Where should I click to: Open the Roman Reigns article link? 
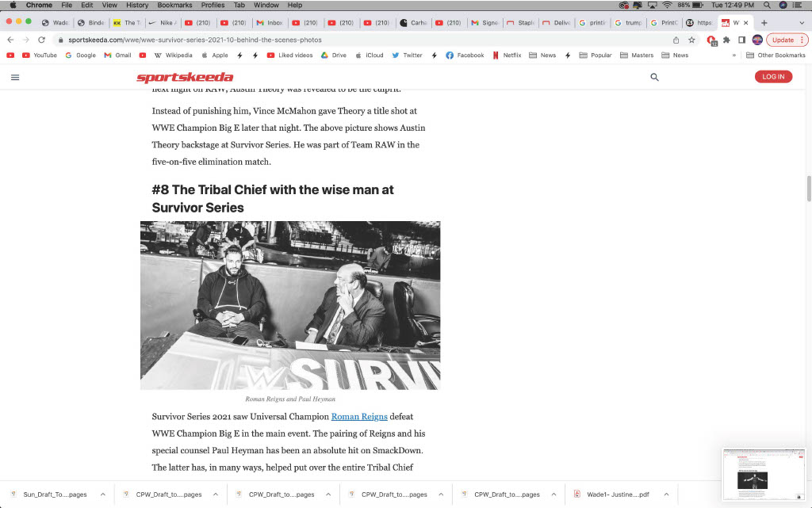point(359,416)
